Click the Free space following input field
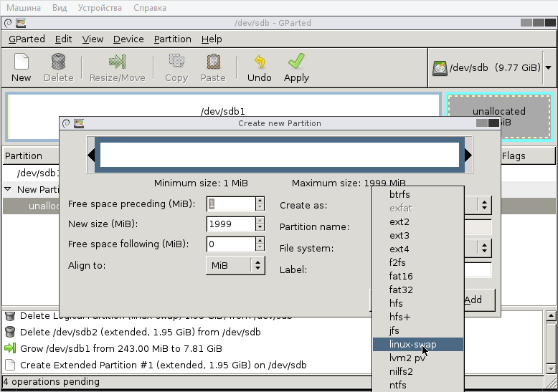558x392 pixels. pyautogui.click(x=231, y=244)
